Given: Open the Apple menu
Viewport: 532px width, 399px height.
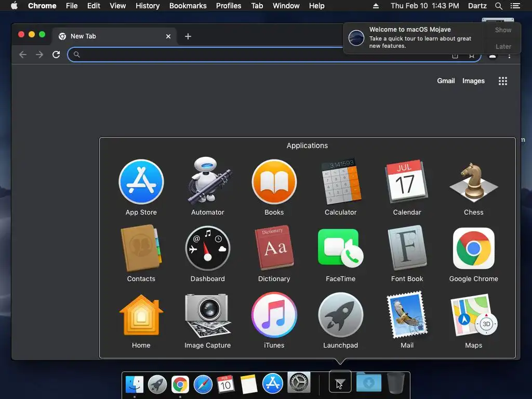Looking at the screenshot, I should [14, 6].
